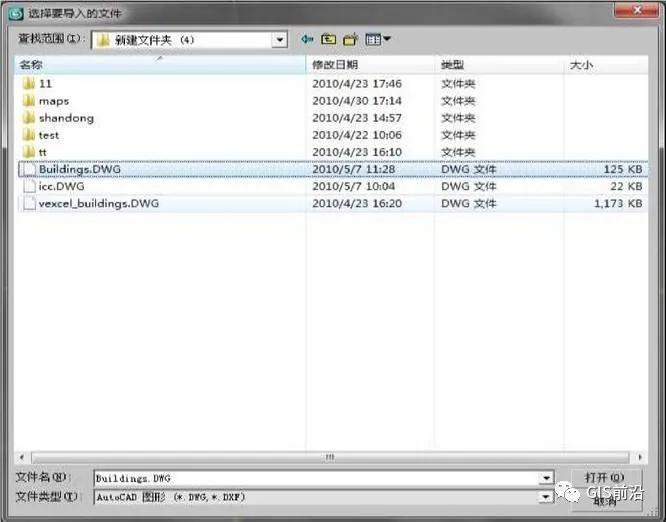Open the maps folder
This screenshot has height=522, width=666.
(x=53, y=101)
